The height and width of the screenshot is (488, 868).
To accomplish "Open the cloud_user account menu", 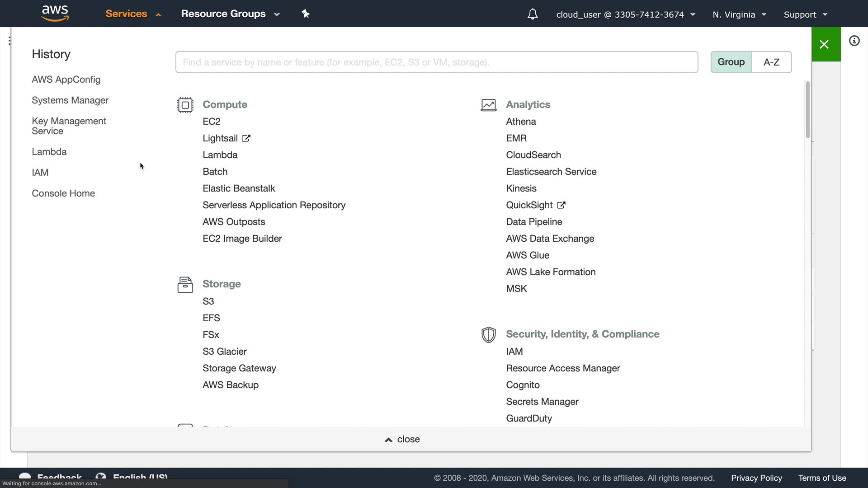I will tap(625, 14).
